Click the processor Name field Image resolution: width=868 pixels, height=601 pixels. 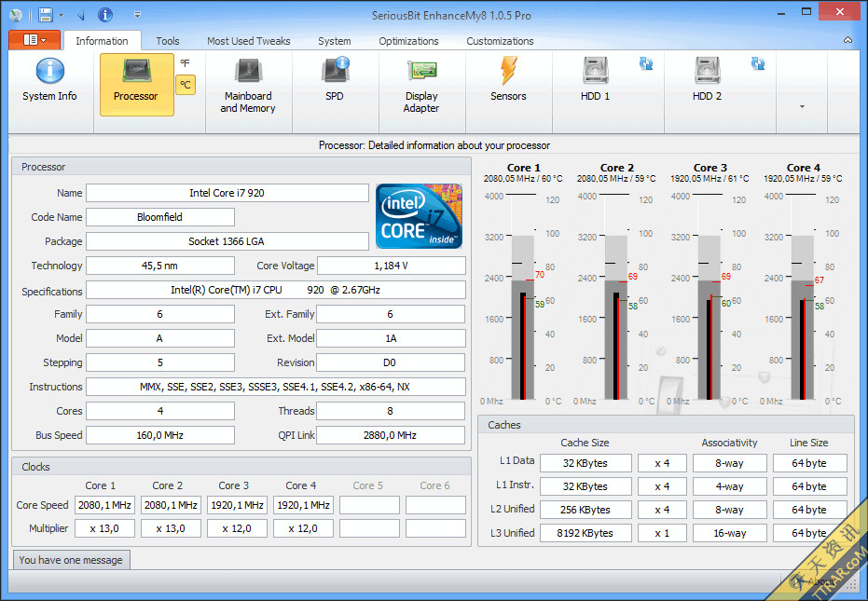click(x=227, y=193)
